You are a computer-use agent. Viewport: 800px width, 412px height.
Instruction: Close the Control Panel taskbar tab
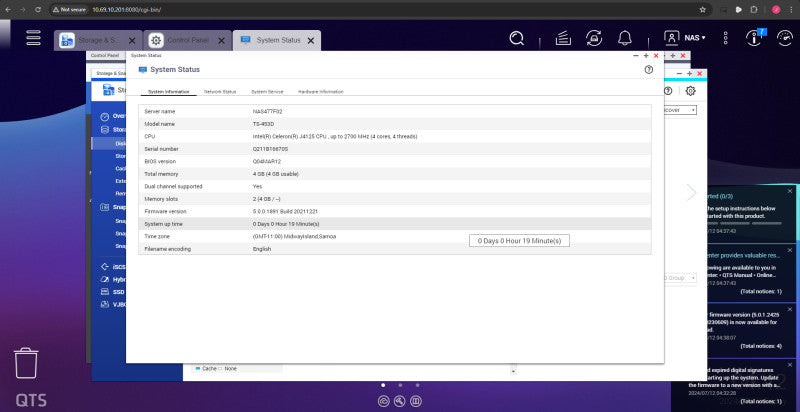pos(221,40)
